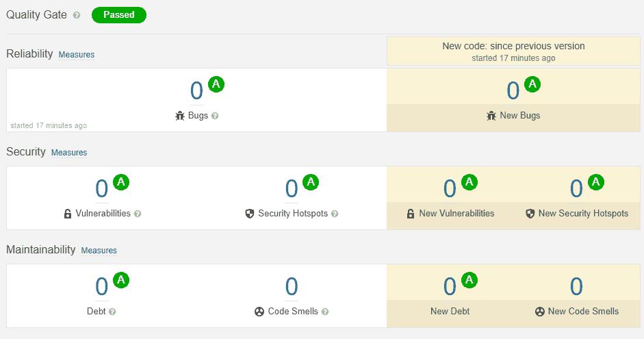Image resolution: width=644 pixels, height=339 pixels.
Task: Click the Bugs count value
Action: pyautogui.click(x=196, y=91)
